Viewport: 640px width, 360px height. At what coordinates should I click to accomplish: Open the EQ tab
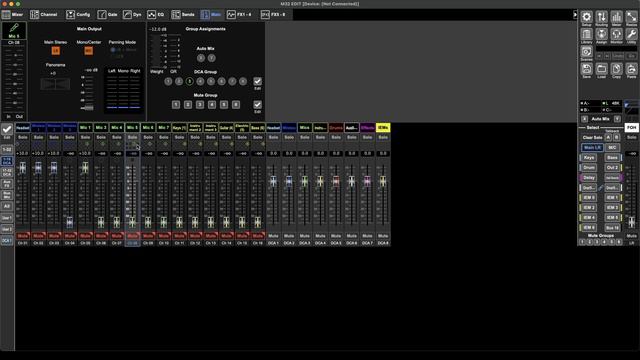coord(156,15)
